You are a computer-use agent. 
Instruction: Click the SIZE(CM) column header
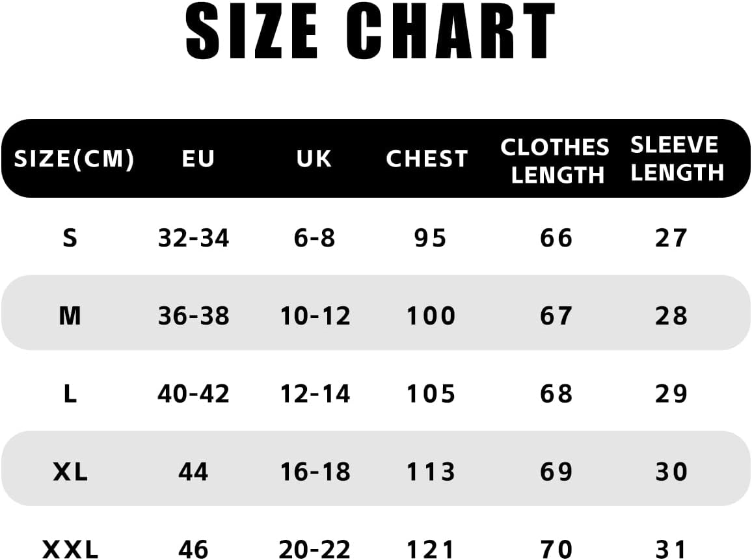click(x=74, y=159)
